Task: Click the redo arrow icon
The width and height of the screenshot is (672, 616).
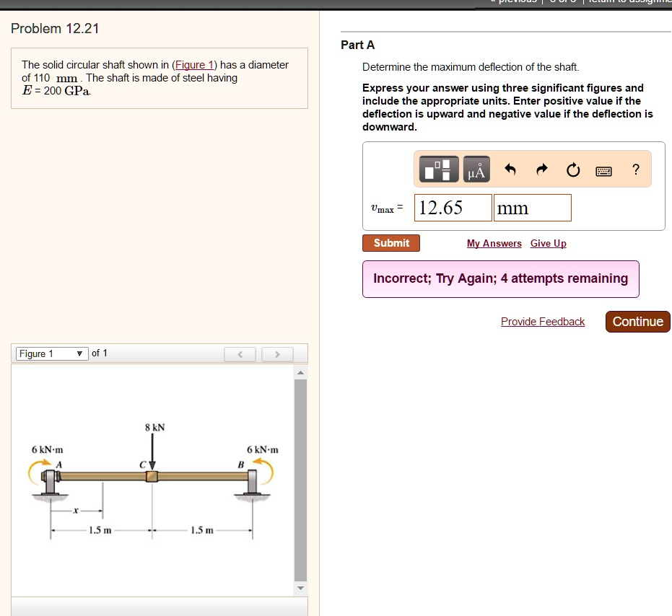Action: point(541,170)
